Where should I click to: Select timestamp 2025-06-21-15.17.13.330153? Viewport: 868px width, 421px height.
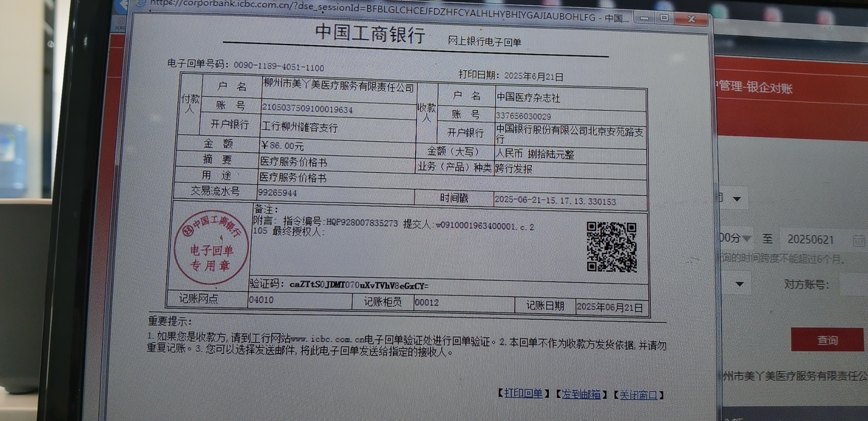coord(555,200)
